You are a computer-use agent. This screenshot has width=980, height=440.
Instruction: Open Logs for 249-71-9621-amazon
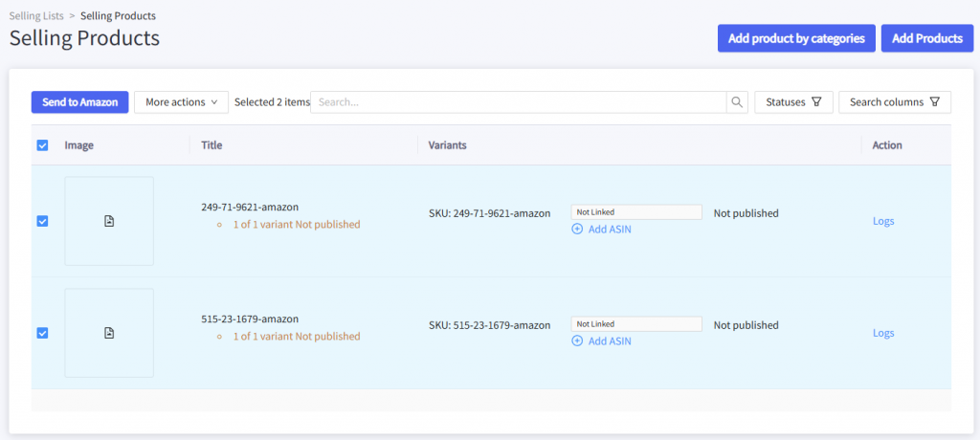pos(883,221)
